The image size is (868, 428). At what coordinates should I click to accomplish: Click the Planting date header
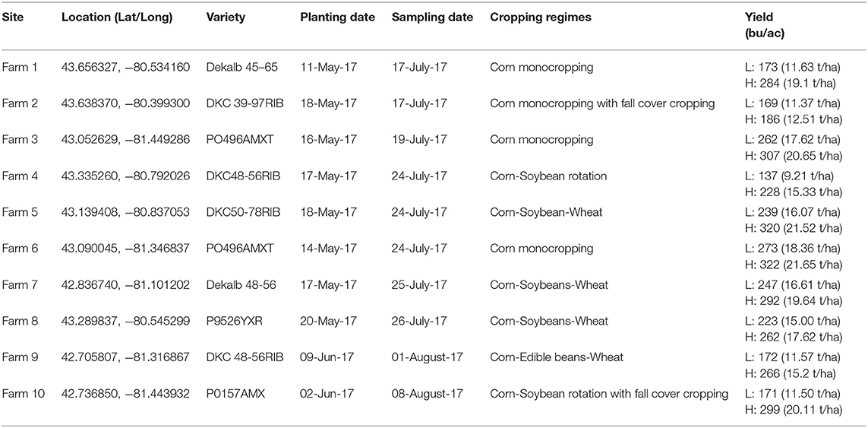pos(338,17)
